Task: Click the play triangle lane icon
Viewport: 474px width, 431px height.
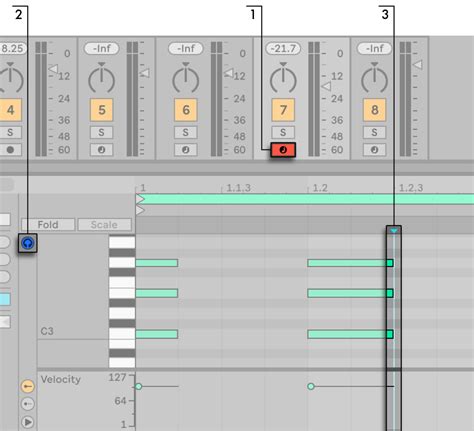Action: pos(28,422)
